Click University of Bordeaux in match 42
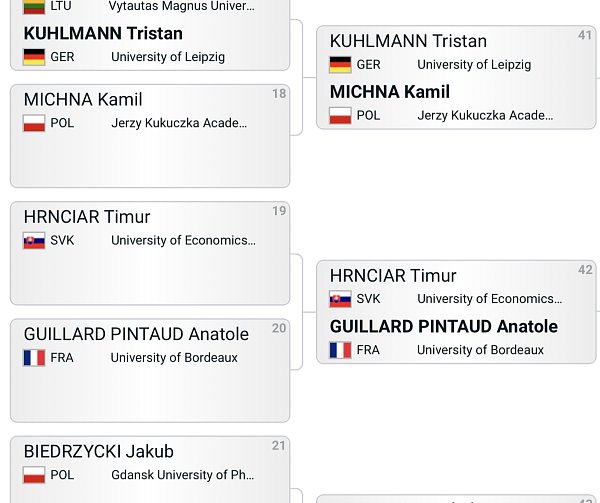This screenshot has height=503, width=600. coord(480,350)
